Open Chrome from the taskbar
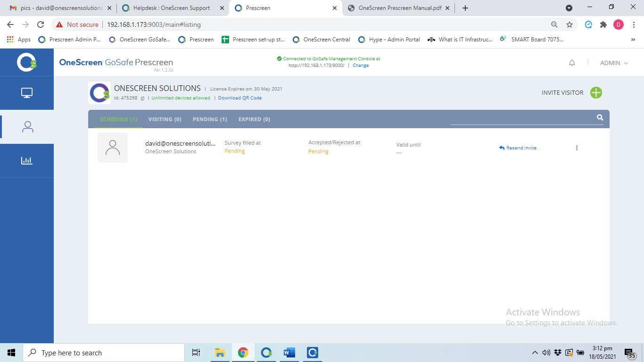The height and width of the screenshot is (362, 644). click(243, 353)
